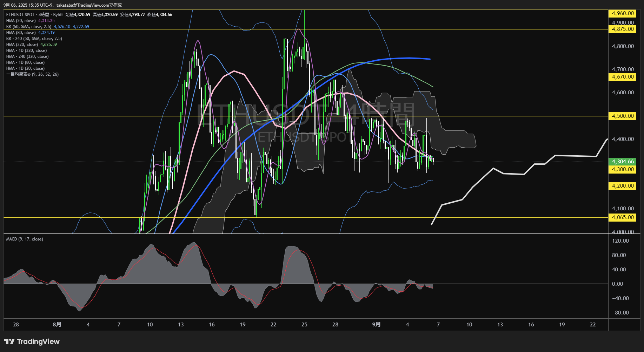644x352 pixels.
Task: Click the HMA · 240 (320, close) legend
Action: point(27,56)
